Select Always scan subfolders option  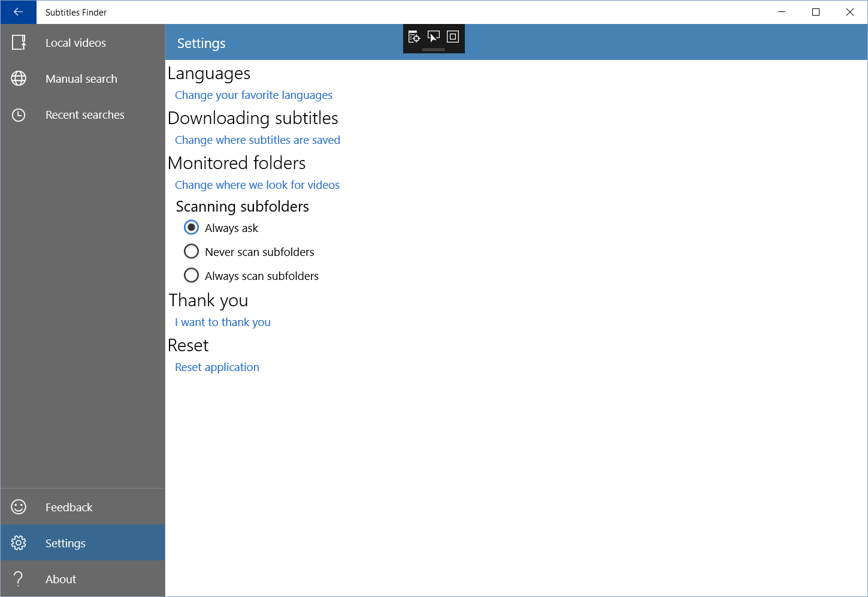coord(252,276)
